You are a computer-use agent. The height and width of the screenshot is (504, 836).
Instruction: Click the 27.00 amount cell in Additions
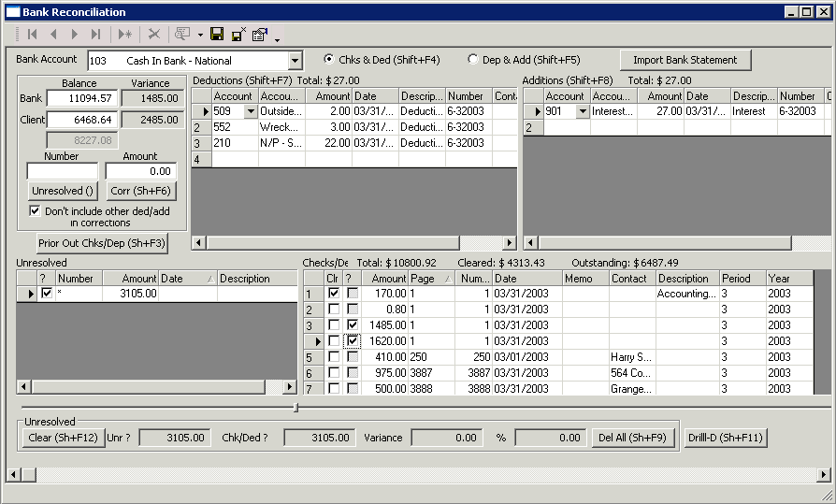click(x=660, y=111)
